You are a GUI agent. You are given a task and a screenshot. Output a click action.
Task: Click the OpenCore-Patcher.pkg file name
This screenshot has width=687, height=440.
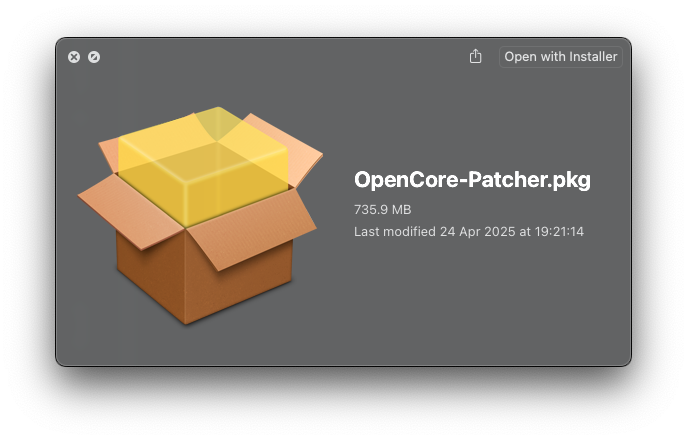472,180
